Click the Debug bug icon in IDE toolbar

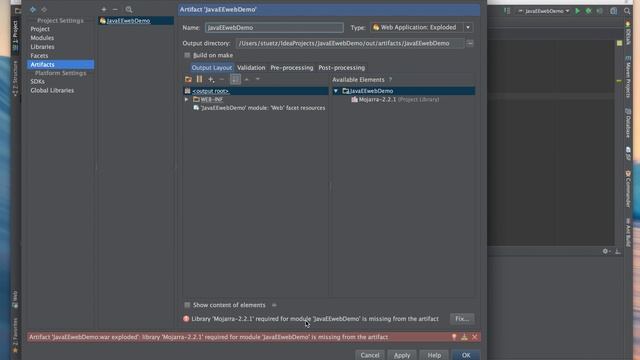point(588,11)
